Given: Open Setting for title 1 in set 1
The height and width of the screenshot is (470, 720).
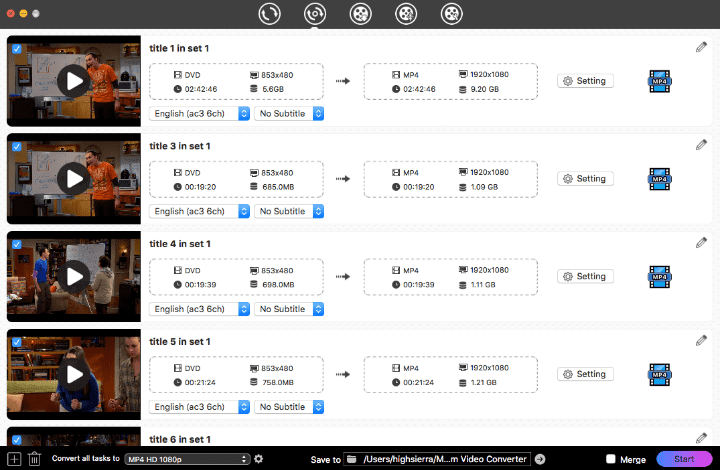Looking at the screenshot, I should coord(585,81).
